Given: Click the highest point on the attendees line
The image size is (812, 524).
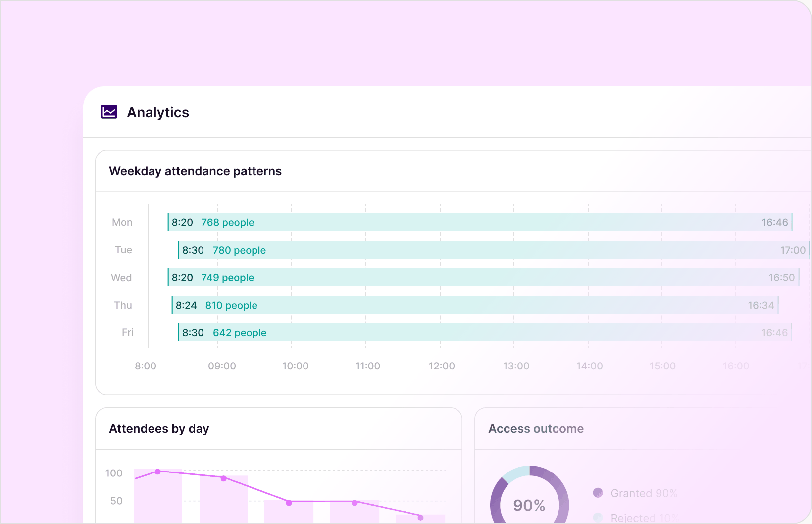Looking at the screenshot, I should 157,472.
